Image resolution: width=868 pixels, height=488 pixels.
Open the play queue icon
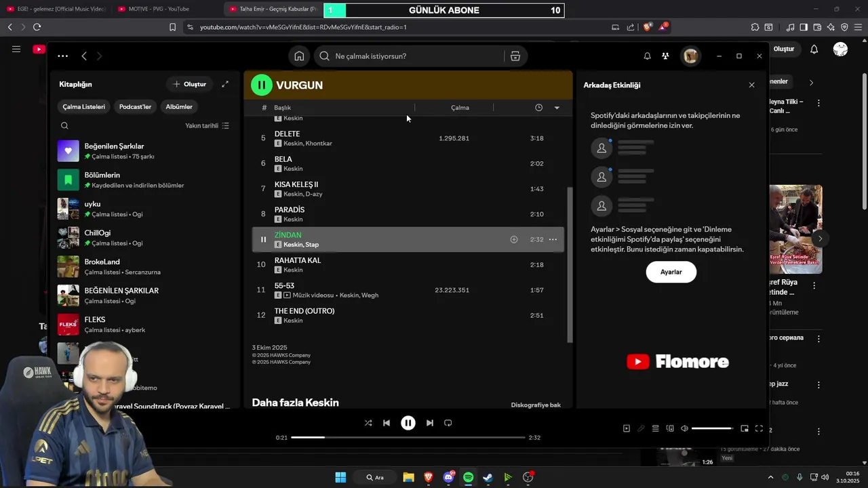pyautogui.click(x=655, y=428)
